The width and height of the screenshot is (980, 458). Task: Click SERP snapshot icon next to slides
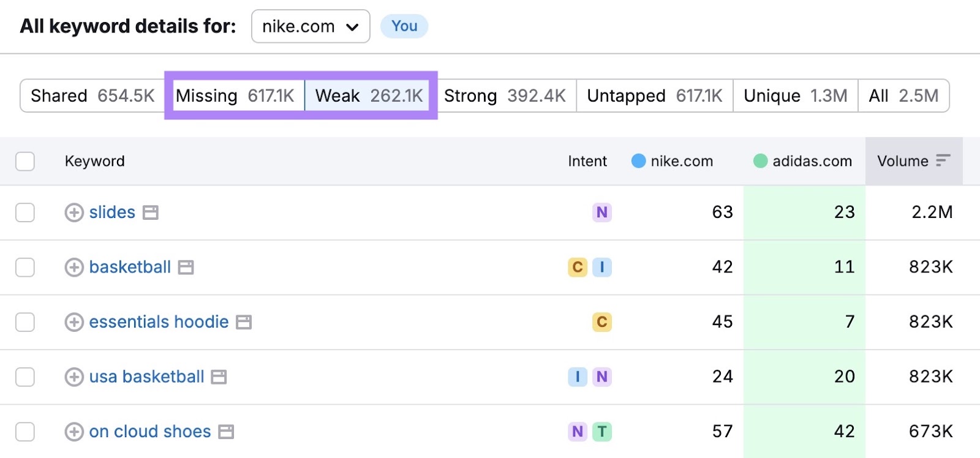pos(151,212)
